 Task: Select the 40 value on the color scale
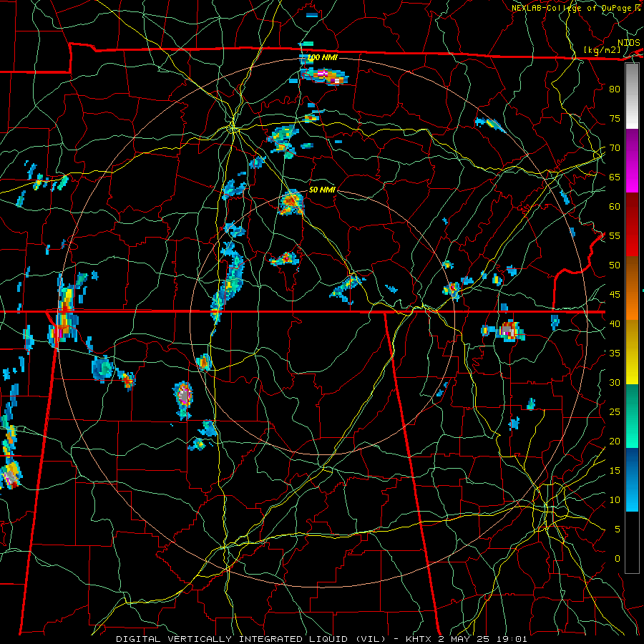615,323
